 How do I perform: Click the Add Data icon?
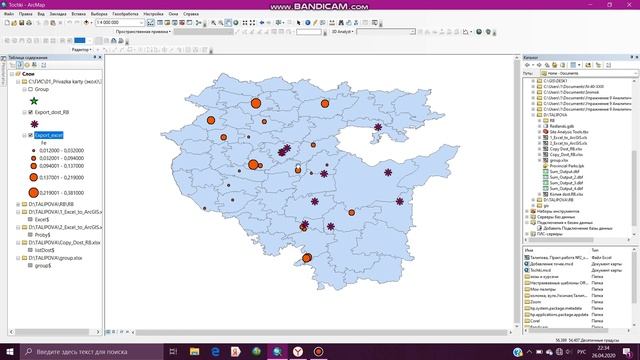tap(86, 23)
